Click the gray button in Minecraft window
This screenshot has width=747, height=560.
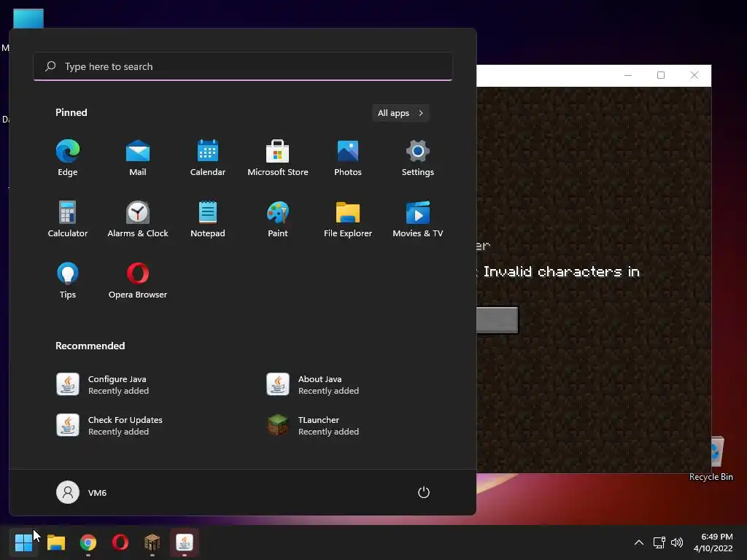tap(497, 319)
